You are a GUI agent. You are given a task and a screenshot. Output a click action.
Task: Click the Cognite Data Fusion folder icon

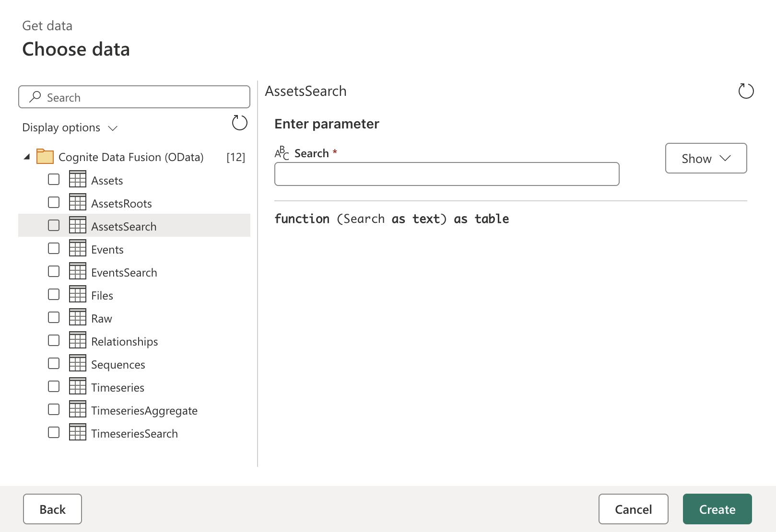pos(45,157)
